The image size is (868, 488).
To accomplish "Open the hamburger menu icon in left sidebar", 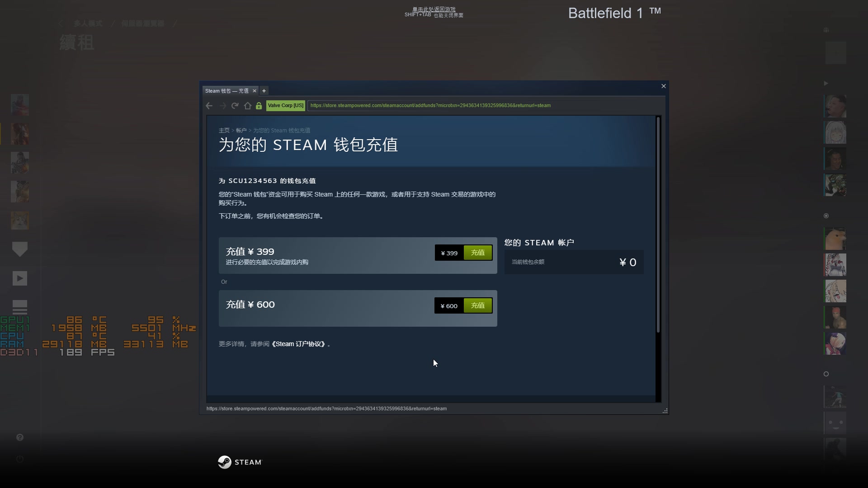I will (20, 307).
